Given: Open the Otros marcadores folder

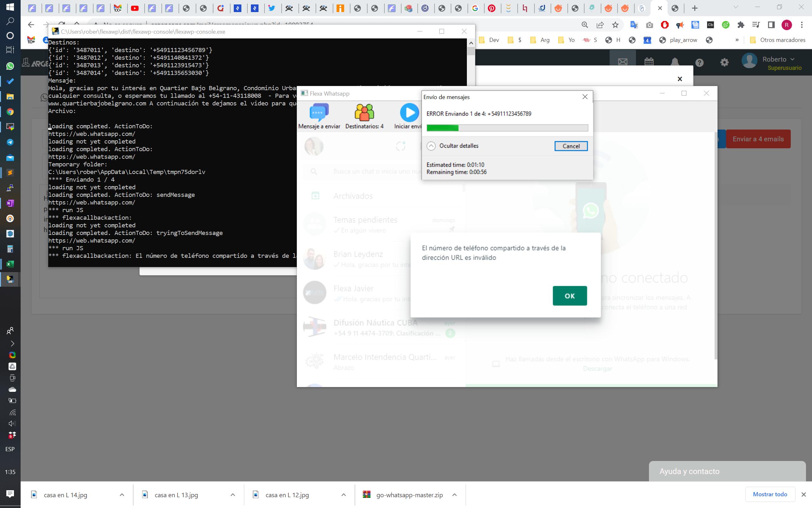Looking at the screenshot, I should click(x=777, y=40).
